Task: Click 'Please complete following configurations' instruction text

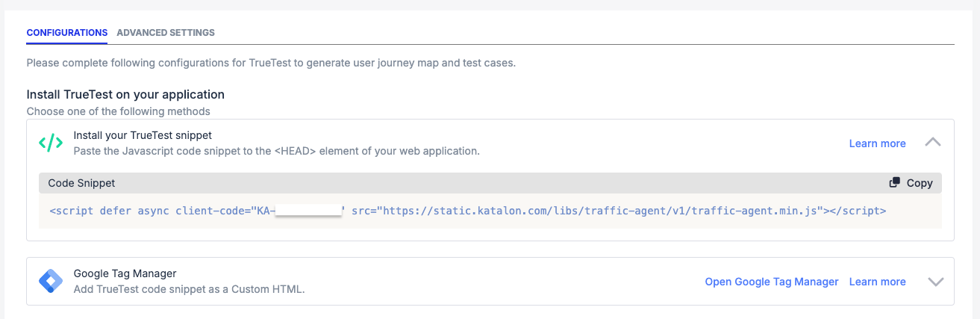Action: pyautogui.click(x=271, y=63)
